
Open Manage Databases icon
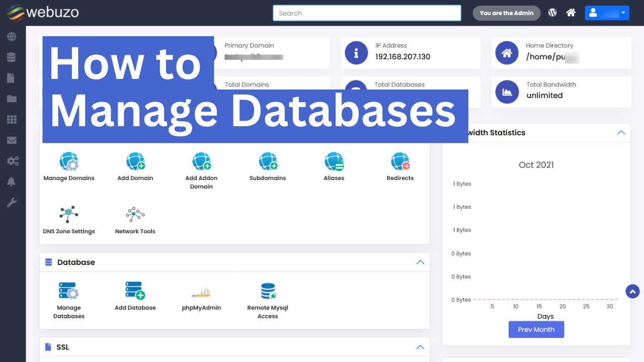[x=68, y=291]
